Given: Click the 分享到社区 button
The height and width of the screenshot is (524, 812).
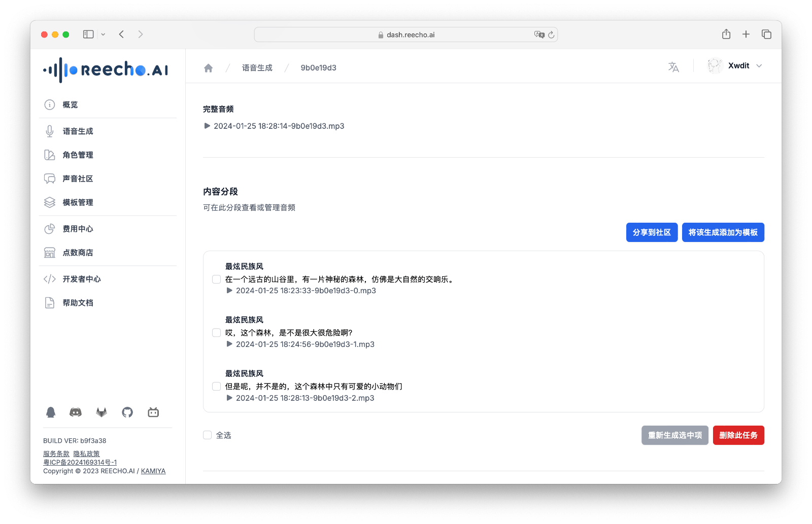Looking at the screenshot, I should tap(651, 232).
